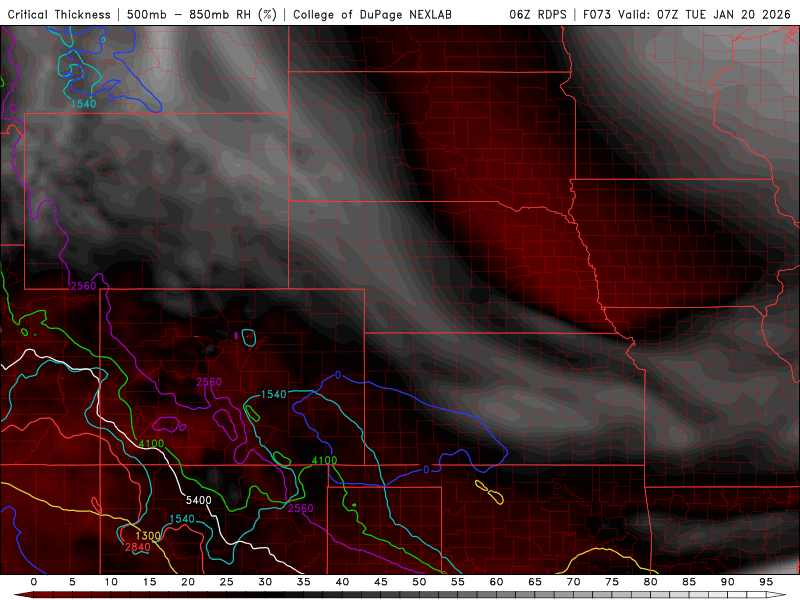
Task: Click the "Critical Thickness" title text
Action: pos(59,14)
